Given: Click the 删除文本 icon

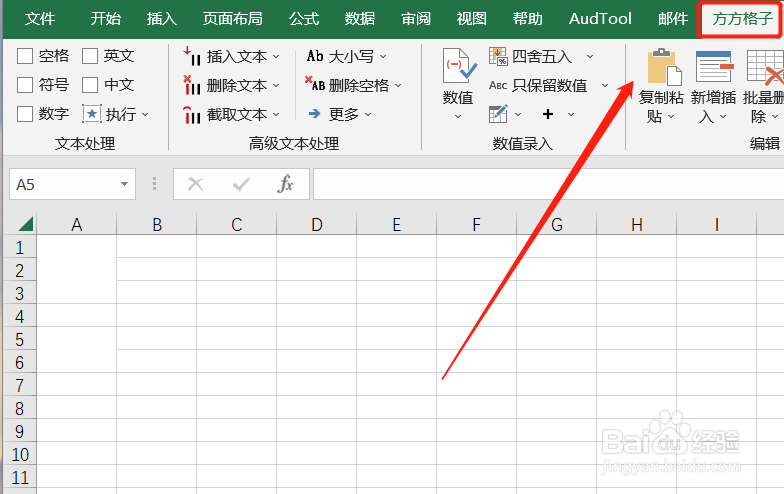Looking at the screenshot, I should 192,86.
